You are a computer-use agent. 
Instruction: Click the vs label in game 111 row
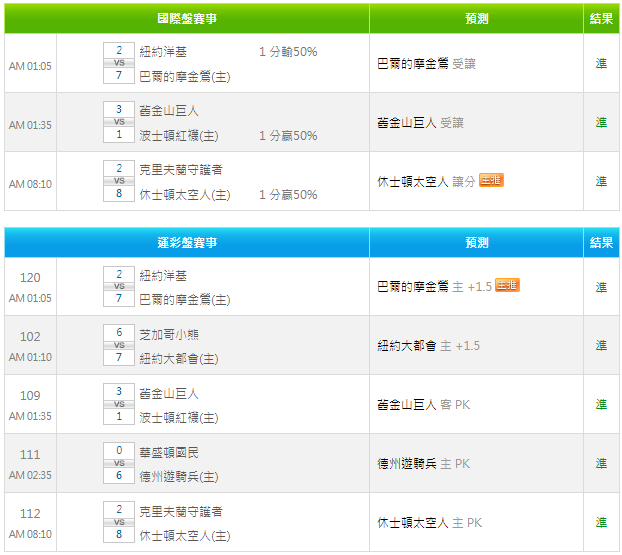point(119,463)
